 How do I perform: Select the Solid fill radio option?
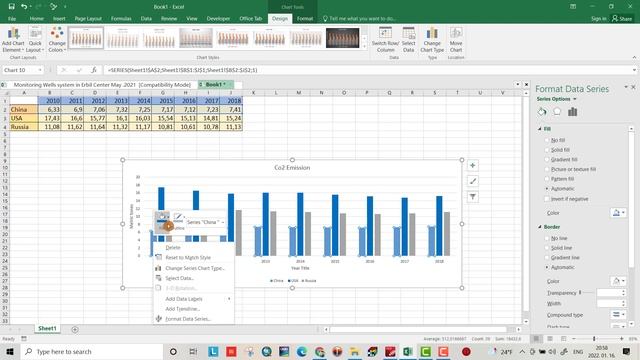547,150
